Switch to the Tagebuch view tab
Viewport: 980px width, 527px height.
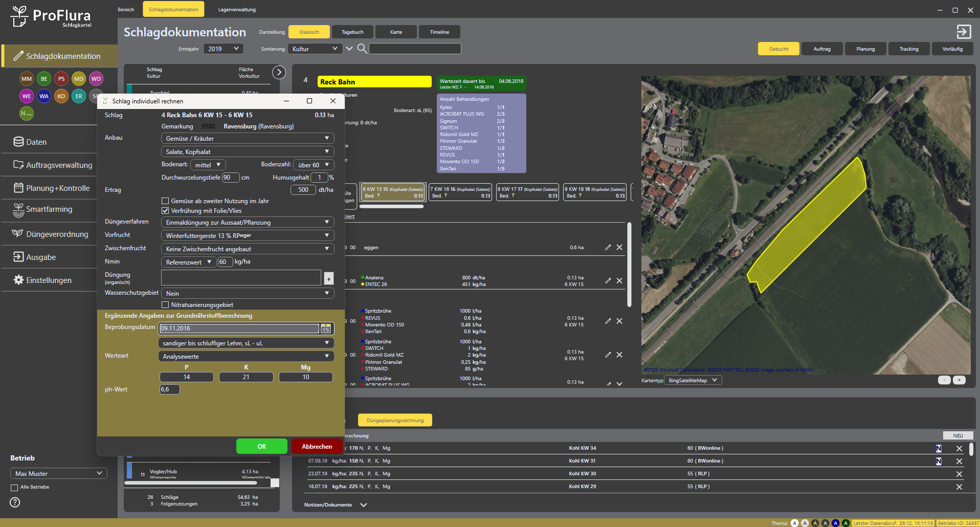[x=352, y=32]
